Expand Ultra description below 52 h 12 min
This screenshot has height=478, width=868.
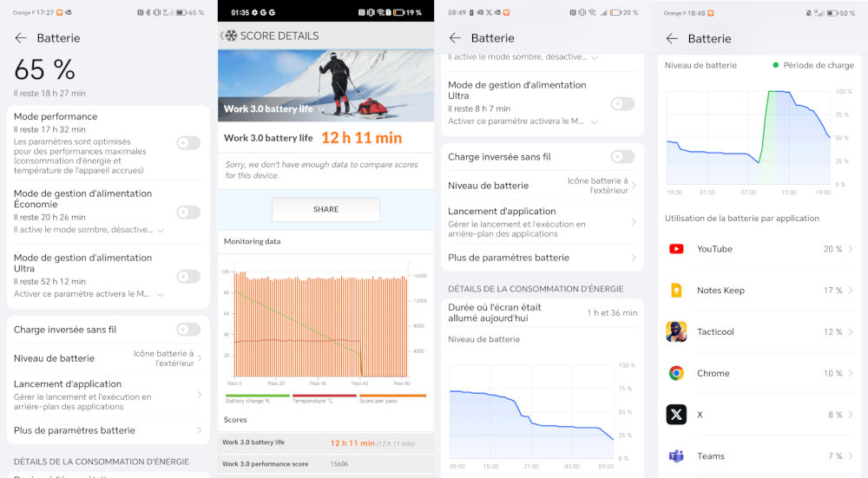[161, 294]
